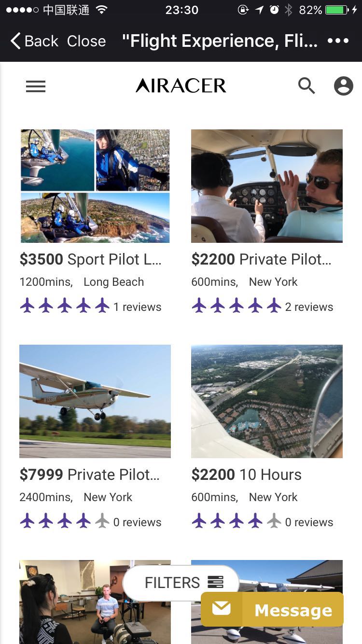Open the ultralight trike collage thumbnail
Screen dimensions: 362x644
click(95, 186)
